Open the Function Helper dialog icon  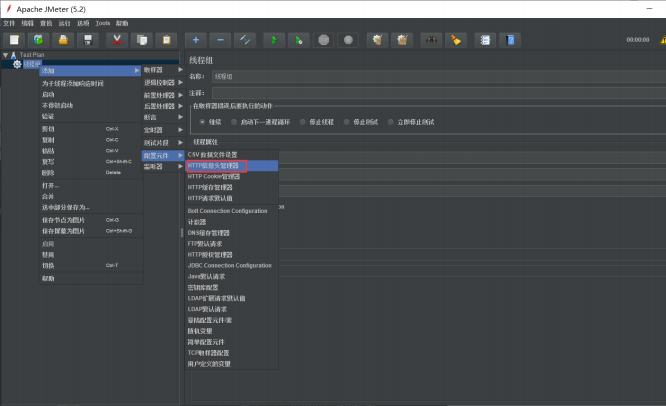coord(485,40)
